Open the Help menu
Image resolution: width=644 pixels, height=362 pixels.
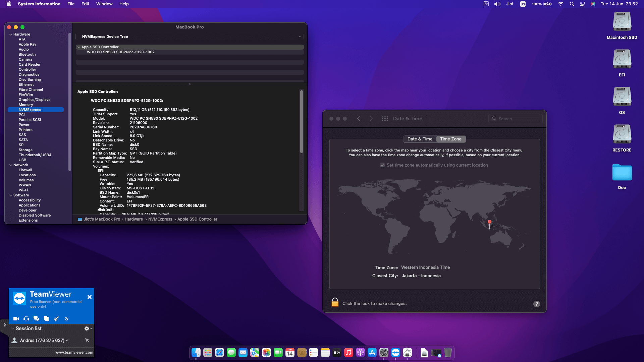[124, 4]
